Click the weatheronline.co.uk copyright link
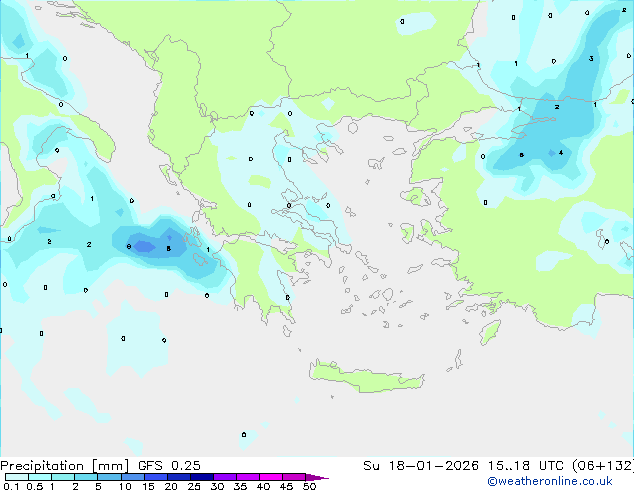 coord(550,481)
